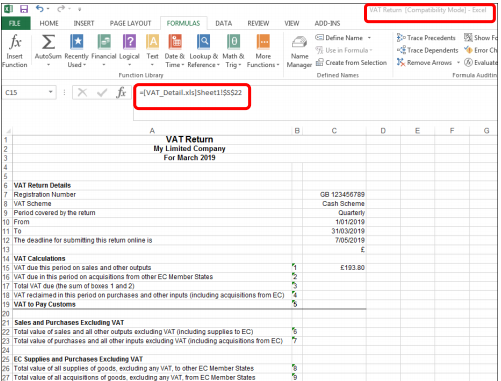This screenshot has width=501, height=381.
Task: Open Customize Quick Access Toolbar dropdown
Action: (79, 9)
